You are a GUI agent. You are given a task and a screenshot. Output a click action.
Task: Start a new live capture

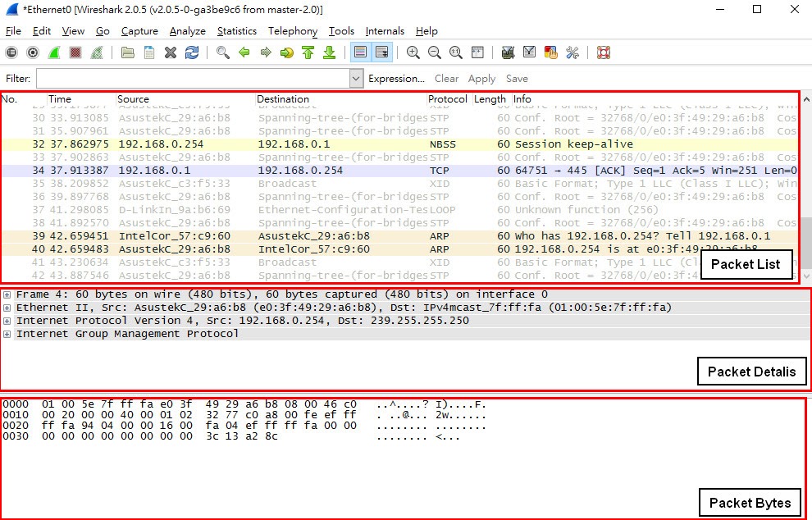[x=54, y=52]
